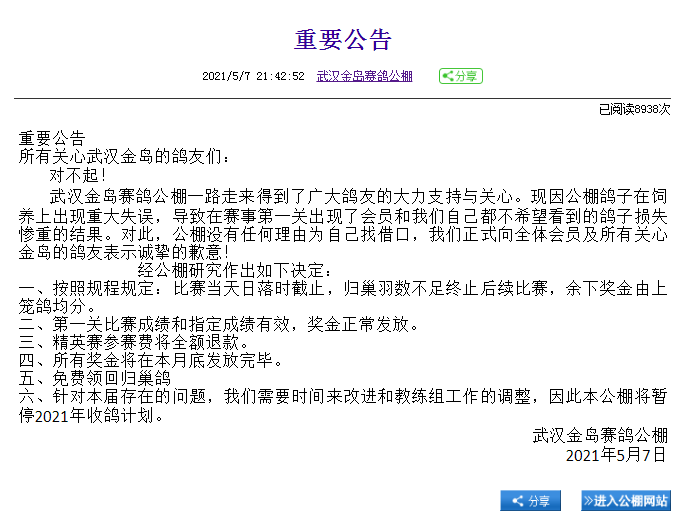
Task: Click the line starting 六、针对本届存在的问题
Action: click(343, 396)
